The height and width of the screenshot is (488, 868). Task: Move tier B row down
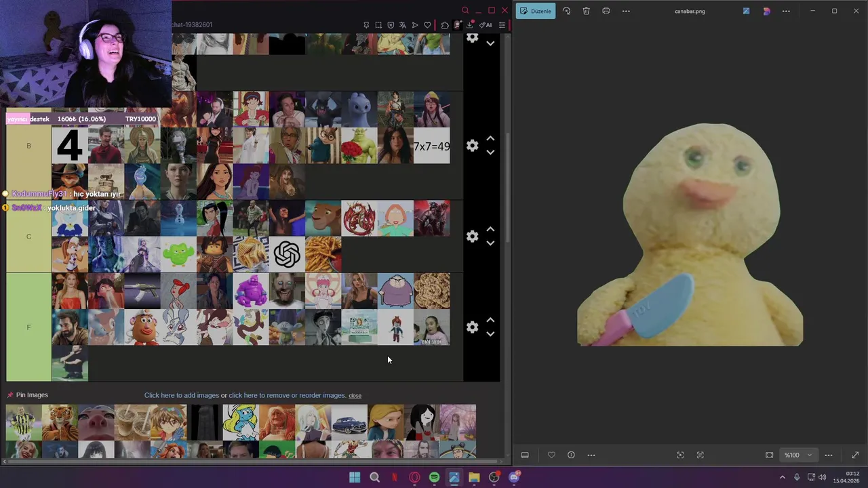tap(490, 152)
